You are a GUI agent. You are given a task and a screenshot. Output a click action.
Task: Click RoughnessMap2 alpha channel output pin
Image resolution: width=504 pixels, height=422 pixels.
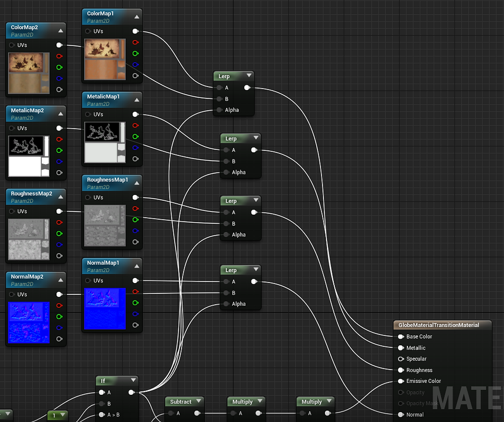[60, 256]
